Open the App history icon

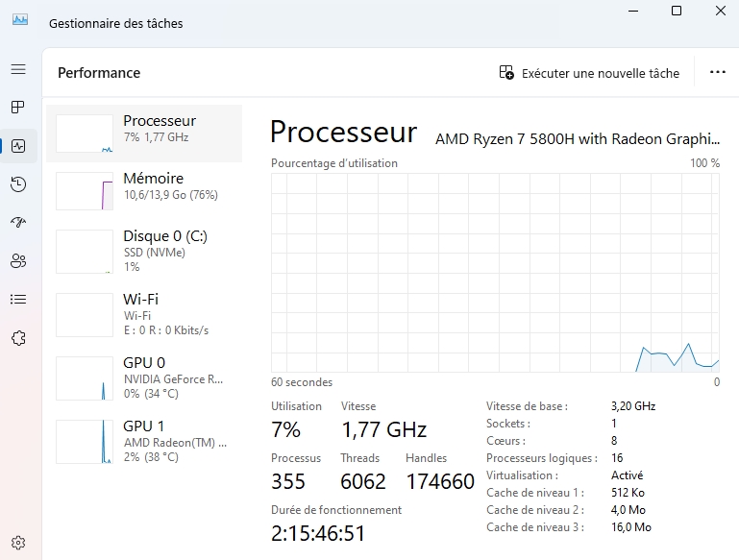click(x=17, y=184)
